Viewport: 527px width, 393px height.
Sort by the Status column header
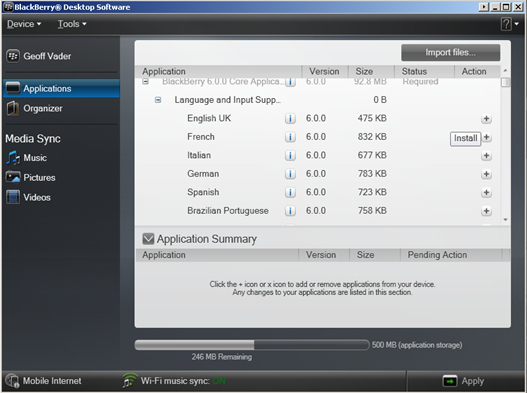click(424, 71)
